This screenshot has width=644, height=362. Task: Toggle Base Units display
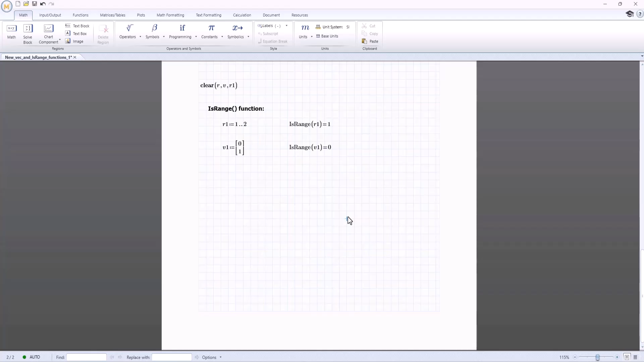click(327, 36)
